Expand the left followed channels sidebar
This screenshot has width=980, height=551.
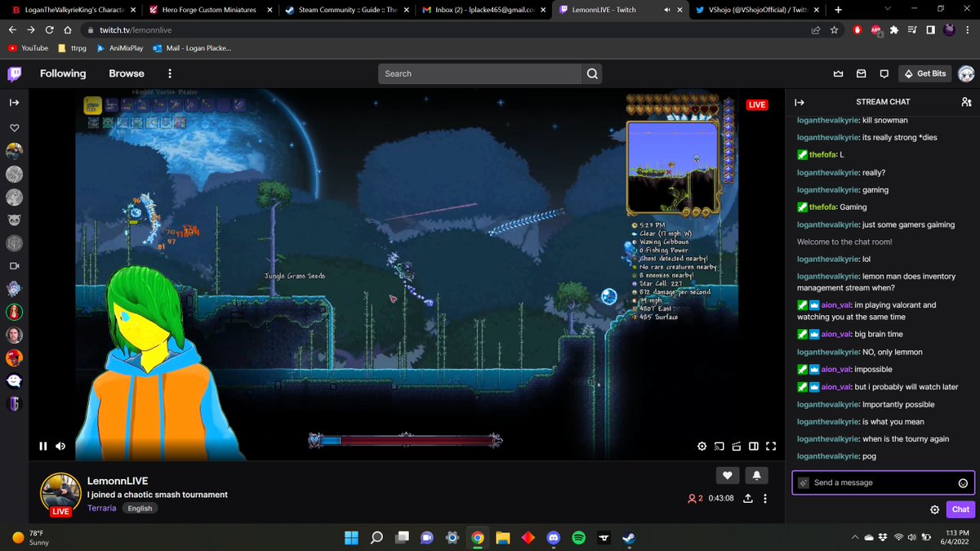point(14,103)
